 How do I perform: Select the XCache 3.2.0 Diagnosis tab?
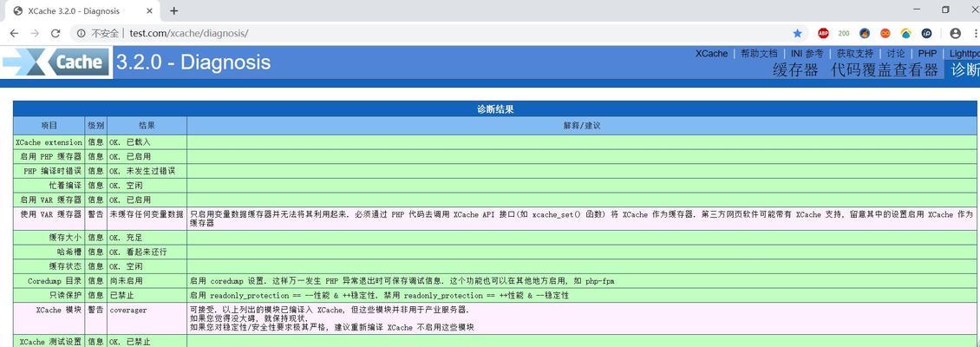click(82, 10)
